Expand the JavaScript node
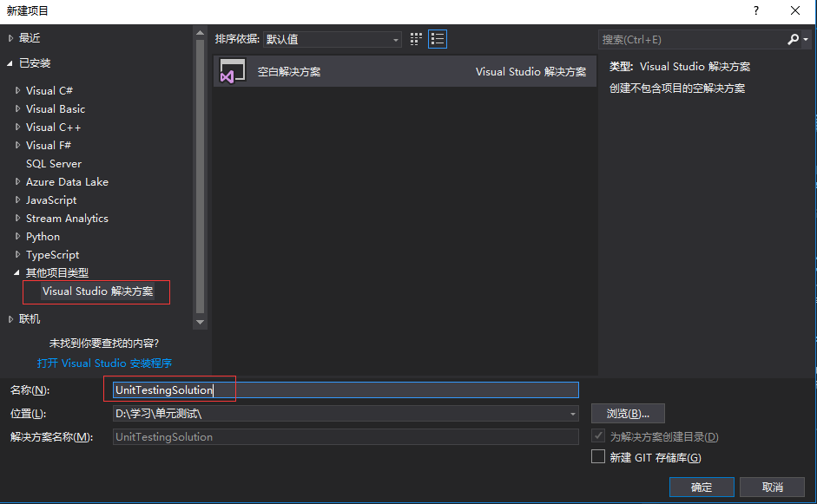Image resolution: width=817 pixels, height=504 pixels. point(17,200)
